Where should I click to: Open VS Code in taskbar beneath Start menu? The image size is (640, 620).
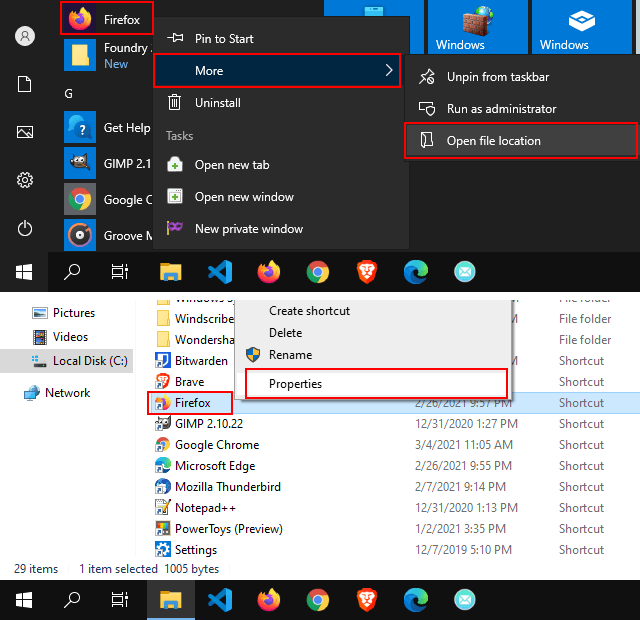tap(220, 272)
